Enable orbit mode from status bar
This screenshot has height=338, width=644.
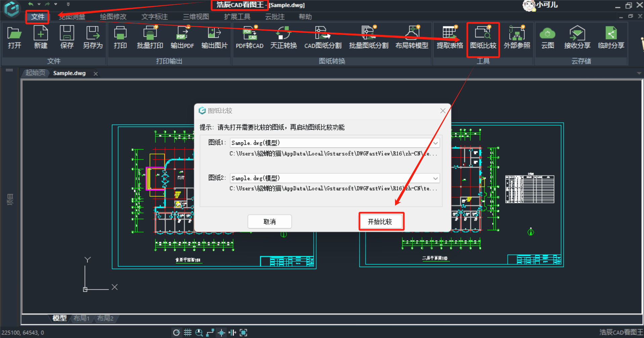point(177,332)
